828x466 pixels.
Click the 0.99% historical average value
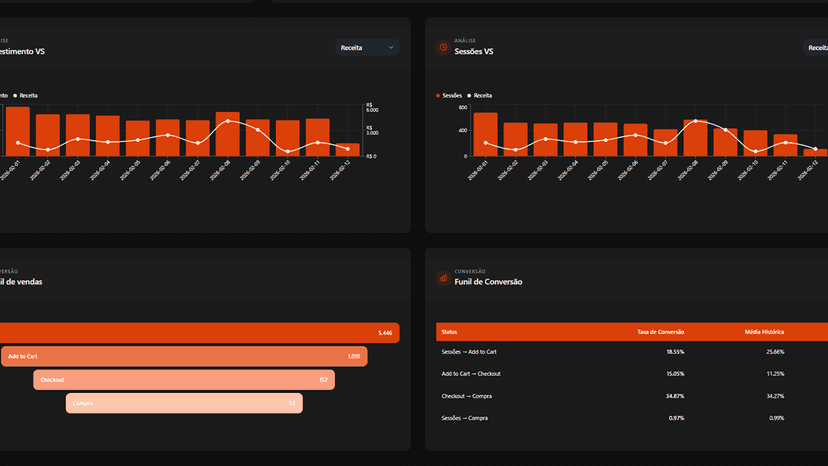pyautogui.click(x=777, y=418)
